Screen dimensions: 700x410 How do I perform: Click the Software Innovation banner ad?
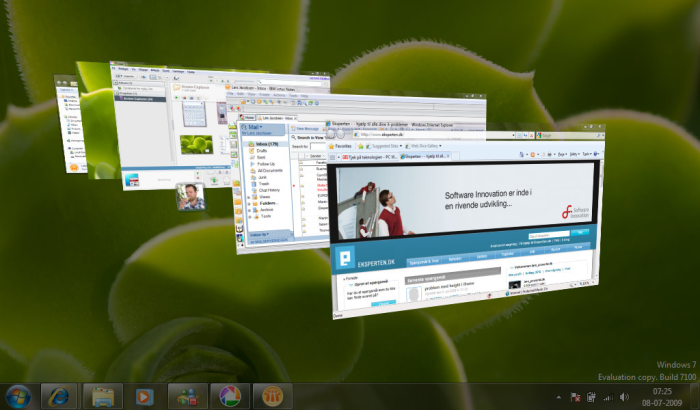click(465, 200)
